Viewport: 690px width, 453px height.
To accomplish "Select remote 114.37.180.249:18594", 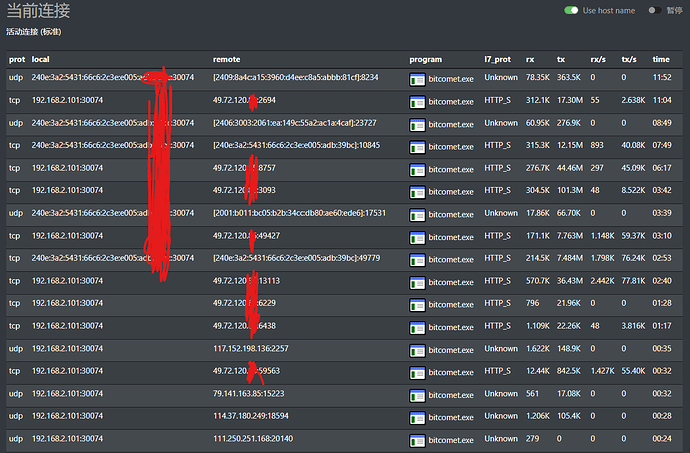I will pyautogui.click(x=251, y=416).
